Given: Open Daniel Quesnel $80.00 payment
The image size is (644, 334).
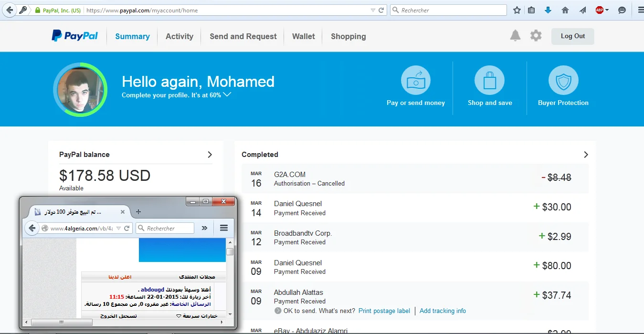Looking at the screenshot, I should tap(415, 267).
